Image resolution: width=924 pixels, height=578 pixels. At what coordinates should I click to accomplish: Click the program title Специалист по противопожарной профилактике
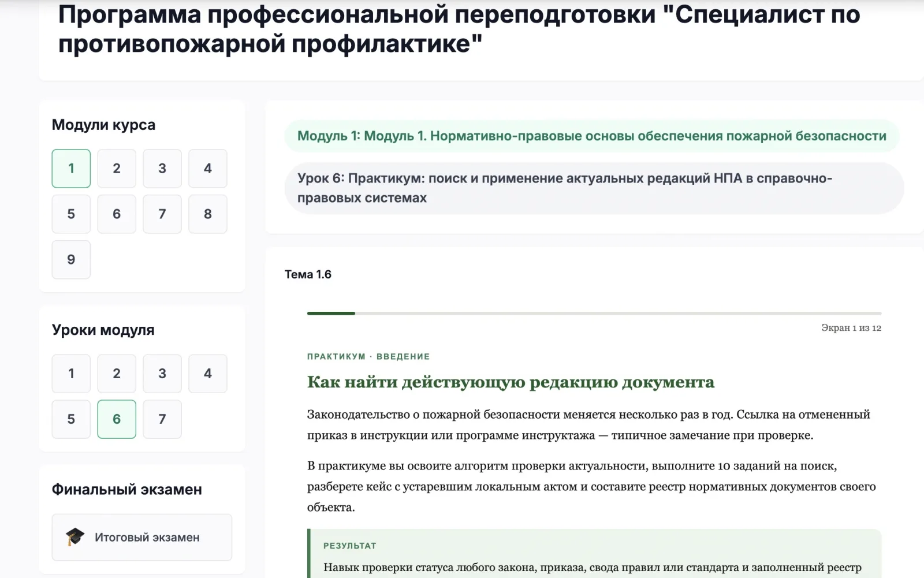(x=459, y=29)
